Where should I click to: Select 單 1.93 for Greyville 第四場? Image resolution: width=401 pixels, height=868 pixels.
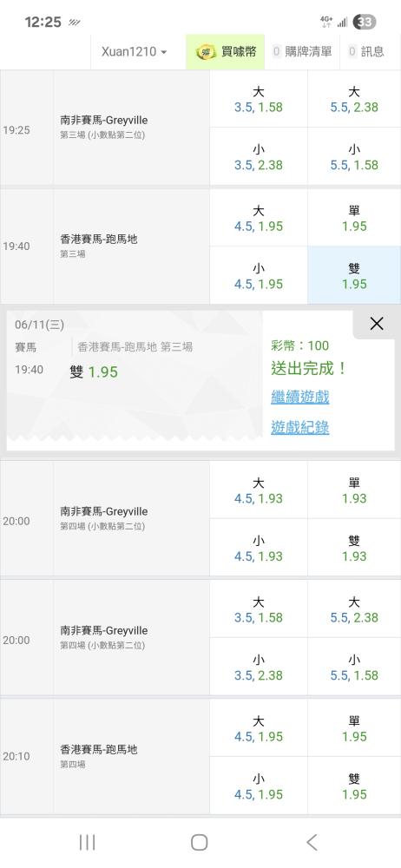click(354, 490)
